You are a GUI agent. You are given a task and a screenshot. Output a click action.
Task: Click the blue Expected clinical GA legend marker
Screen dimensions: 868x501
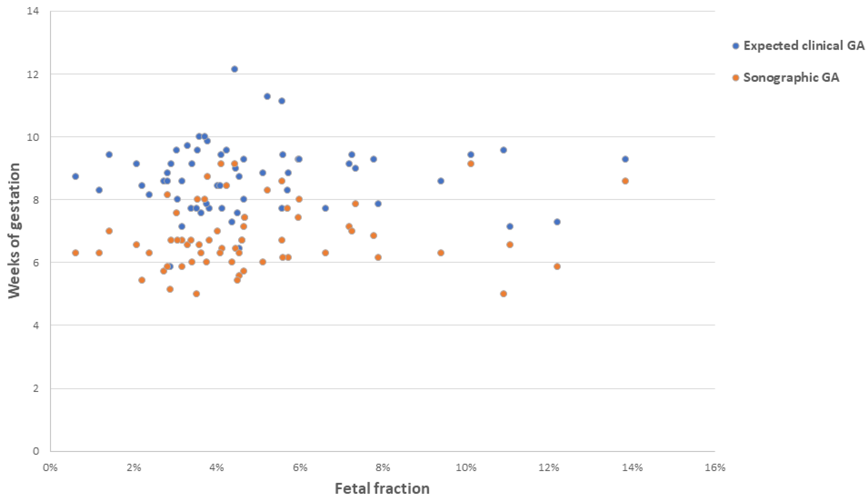tap(736, 46)
